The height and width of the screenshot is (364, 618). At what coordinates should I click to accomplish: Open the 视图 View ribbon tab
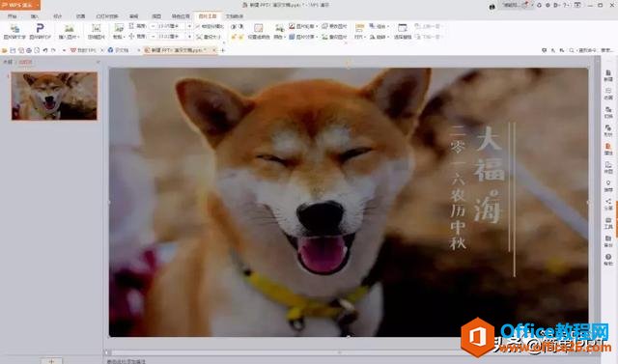156,16
